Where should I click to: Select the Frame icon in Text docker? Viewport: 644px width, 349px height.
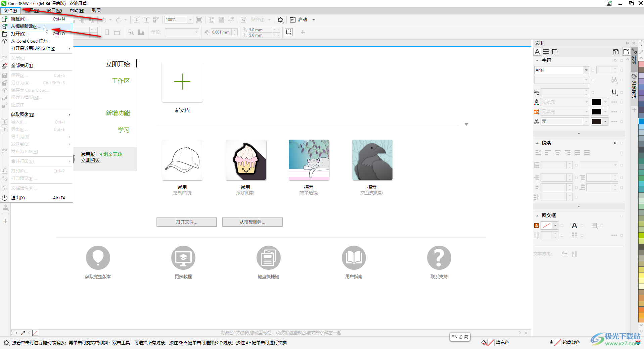click(x=555, y=52)
